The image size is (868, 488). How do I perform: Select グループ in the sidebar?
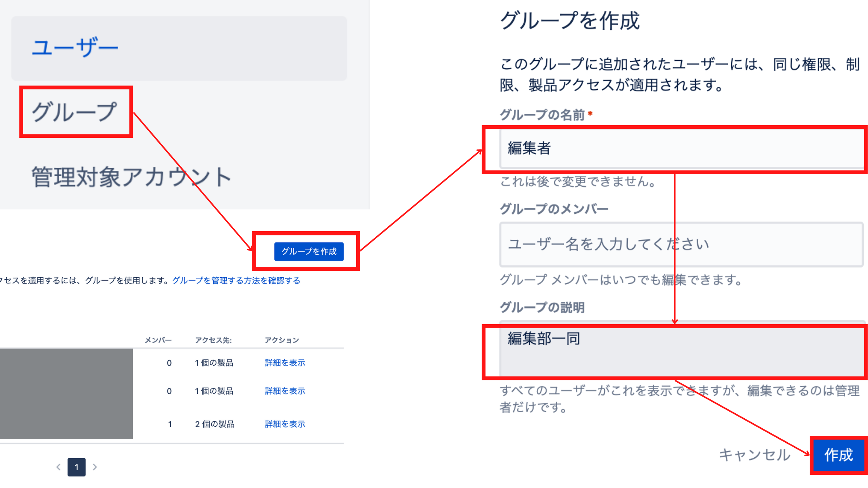tap(75, 112)
